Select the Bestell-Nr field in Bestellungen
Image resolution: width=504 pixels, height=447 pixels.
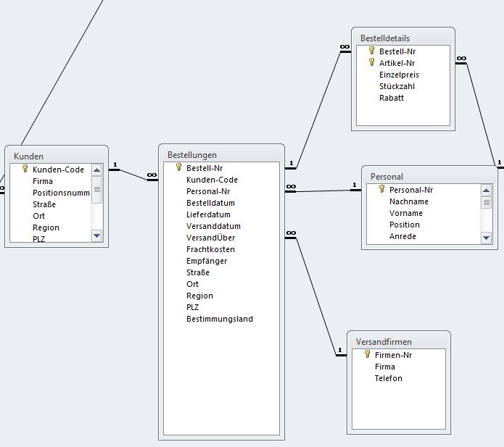point(205,168)
